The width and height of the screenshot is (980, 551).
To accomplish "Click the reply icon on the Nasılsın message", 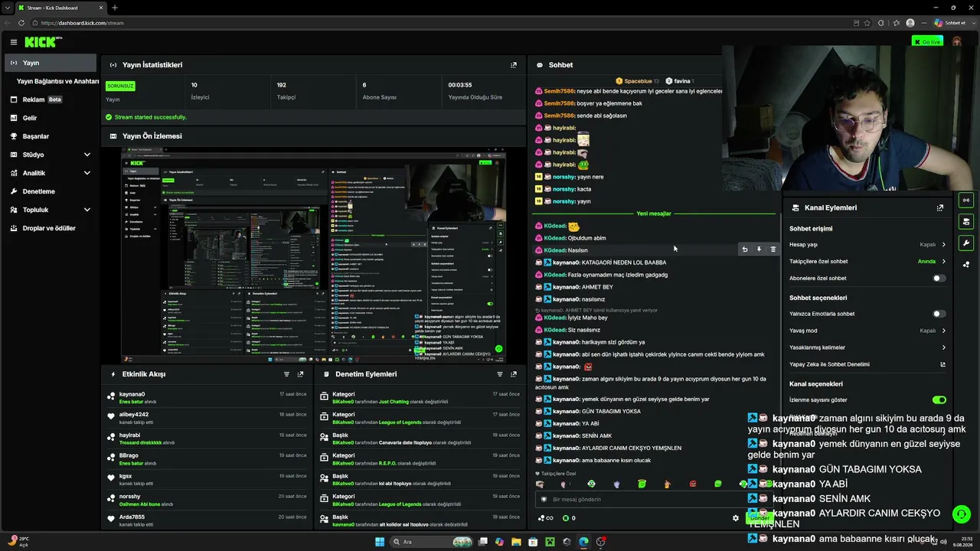I will [x=745, y=249].
